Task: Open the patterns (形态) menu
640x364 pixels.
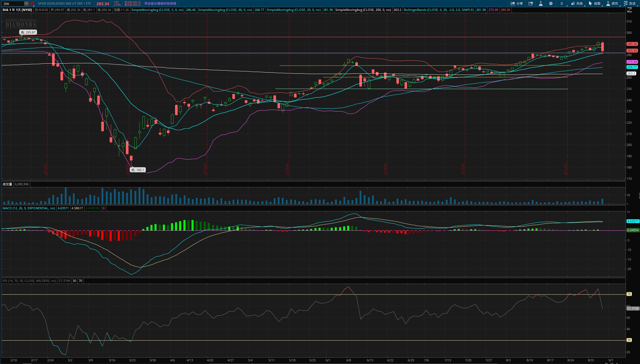Action: pos(630,3)
